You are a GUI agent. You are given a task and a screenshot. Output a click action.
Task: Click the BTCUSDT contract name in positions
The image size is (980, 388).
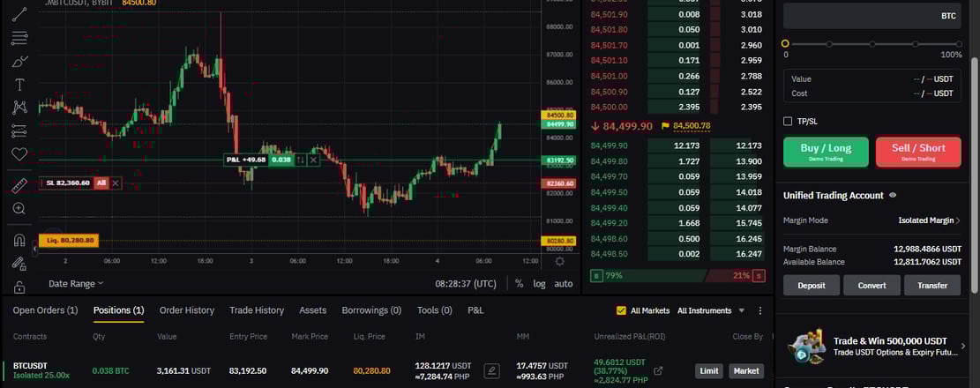[x=30, y=366]
